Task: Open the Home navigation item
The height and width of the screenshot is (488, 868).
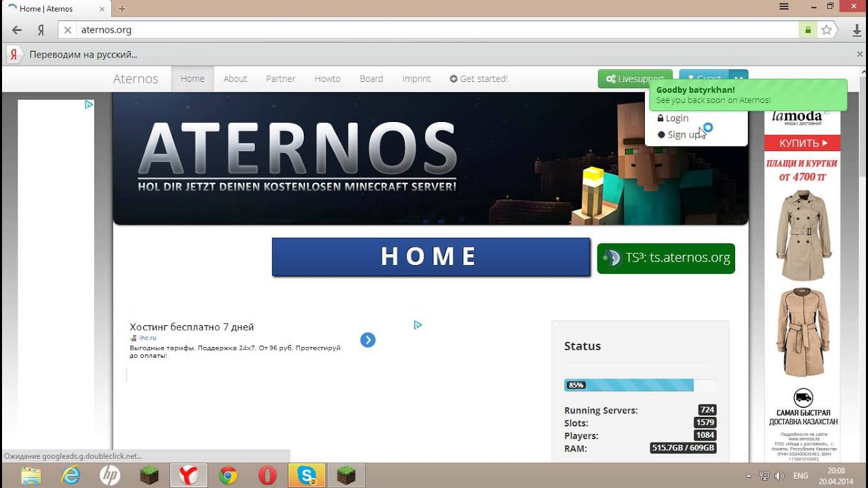Action: 193,79
